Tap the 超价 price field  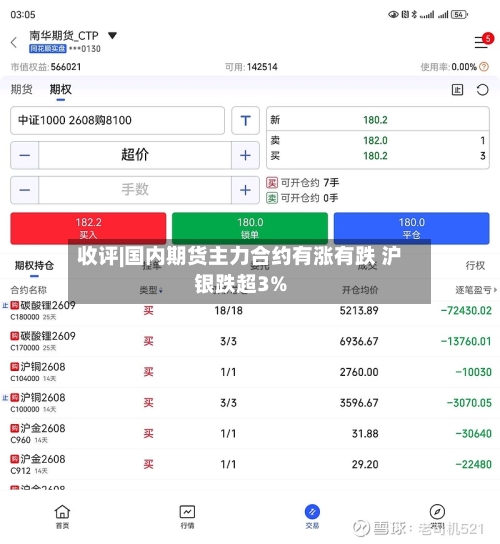click(135, 155)
